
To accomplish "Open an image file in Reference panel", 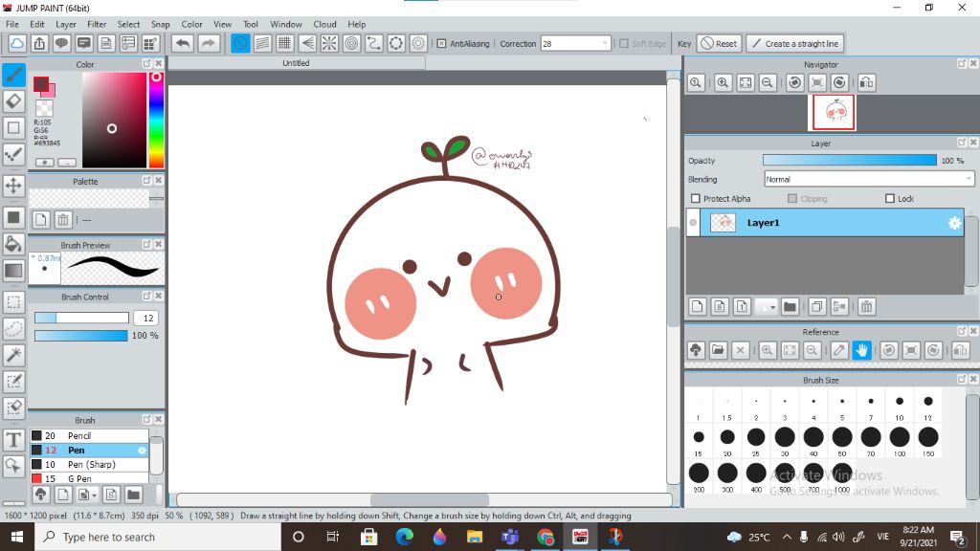I will coord(718,350).
